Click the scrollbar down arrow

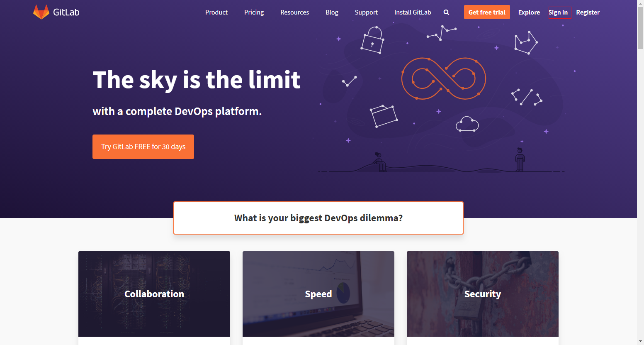point(640,342)
